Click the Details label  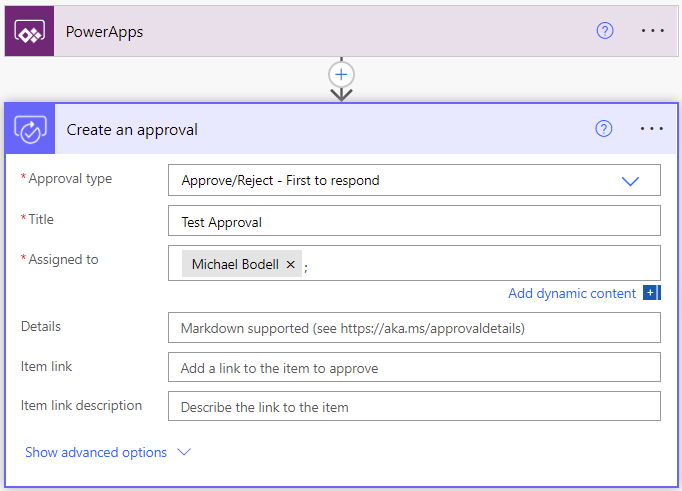coord(41,327)
